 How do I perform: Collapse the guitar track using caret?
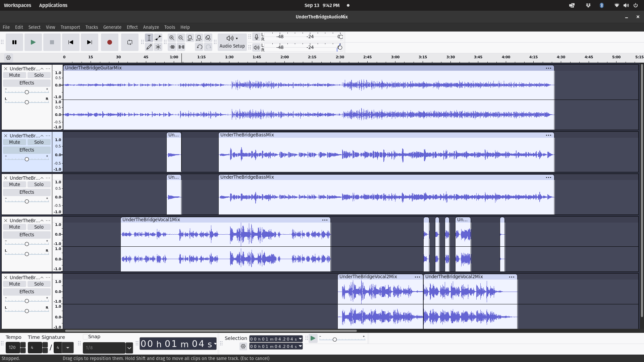click(42, 69)
